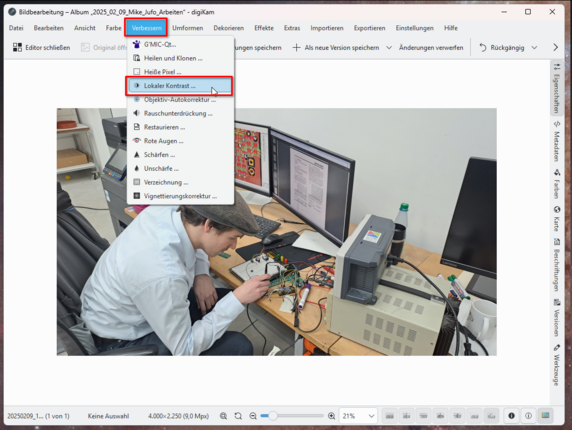Click the 4.000×2.250 image size text
Screen dimensions: 572x430
[x=178, y=416]
